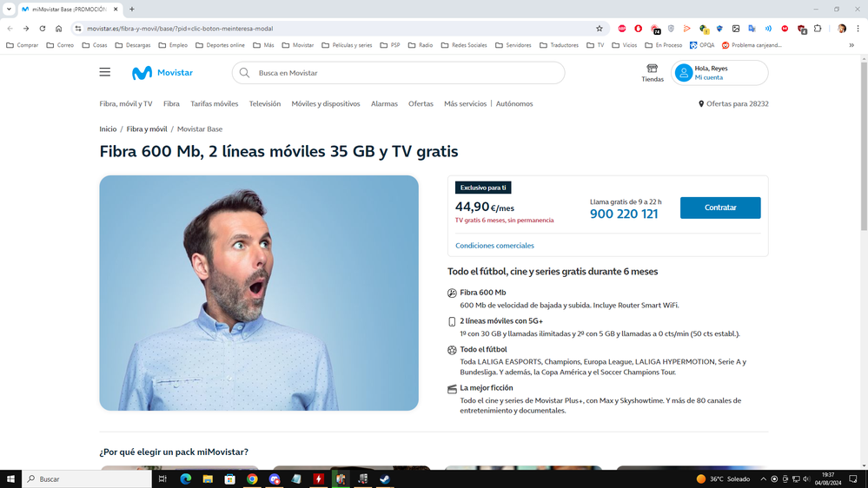
Task: Click the Fibra 600 Mb feature heading
Action: coord(483,293)
